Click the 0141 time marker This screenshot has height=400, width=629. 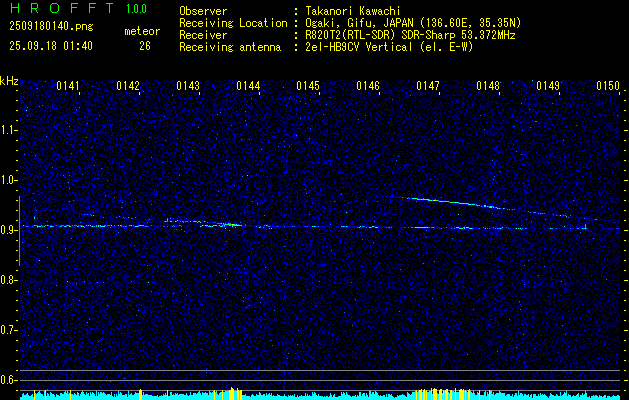point(68,86)
